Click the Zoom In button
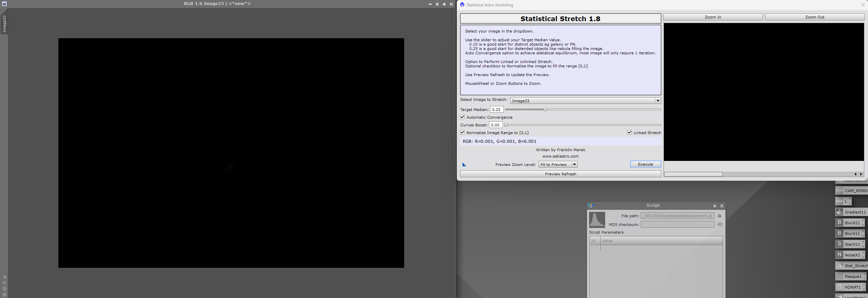Viewport: 868px width, 298px height. 713,17
